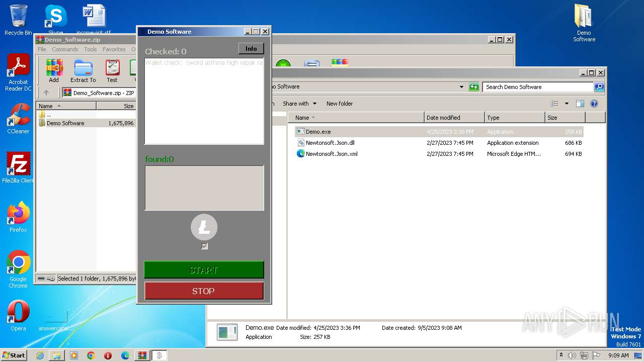Viewport: 644px width, 362px height.
Task: Click the up-one-level arrow in WinRAR
Action: click(x=46, y=93)
